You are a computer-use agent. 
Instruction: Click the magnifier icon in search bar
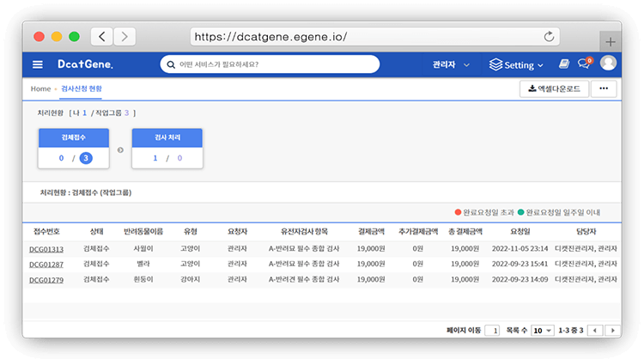(x=169, y=64)
